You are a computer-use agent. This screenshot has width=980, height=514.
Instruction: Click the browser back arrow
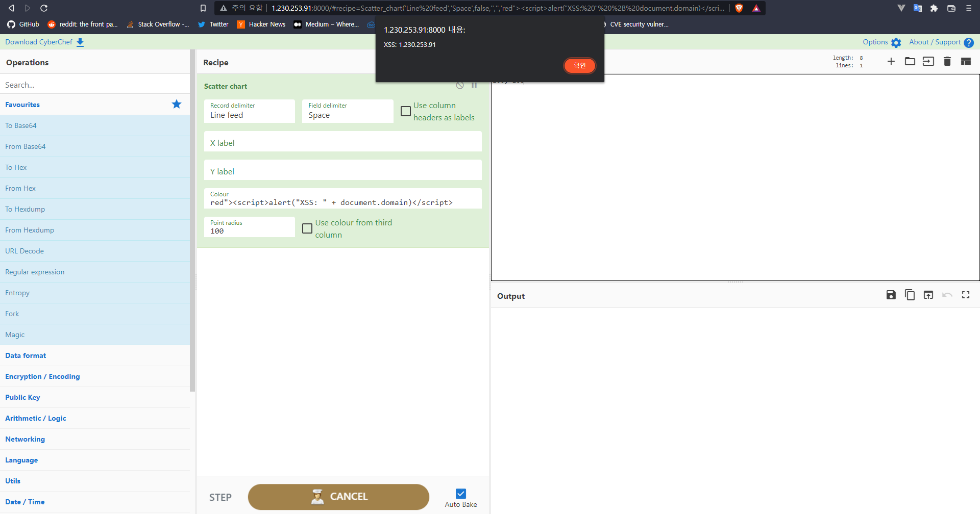[x=11, y=8]
